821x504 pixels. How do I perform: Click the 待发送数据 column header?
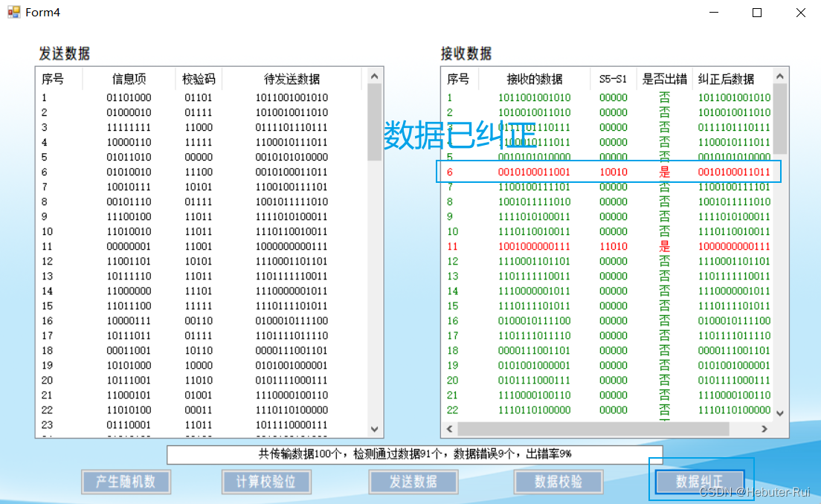click(292, 79)
